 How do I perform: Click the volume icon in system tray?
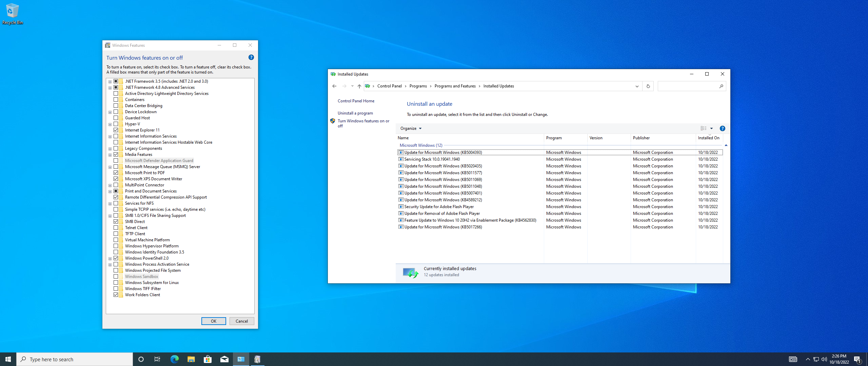(x=824, y=359)
